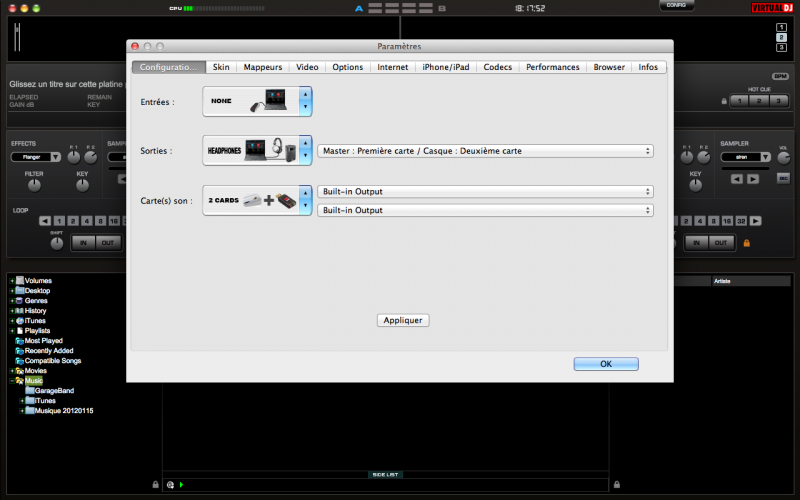
Task: Click the orange lock icon near right loop
Action: point(746,242)
